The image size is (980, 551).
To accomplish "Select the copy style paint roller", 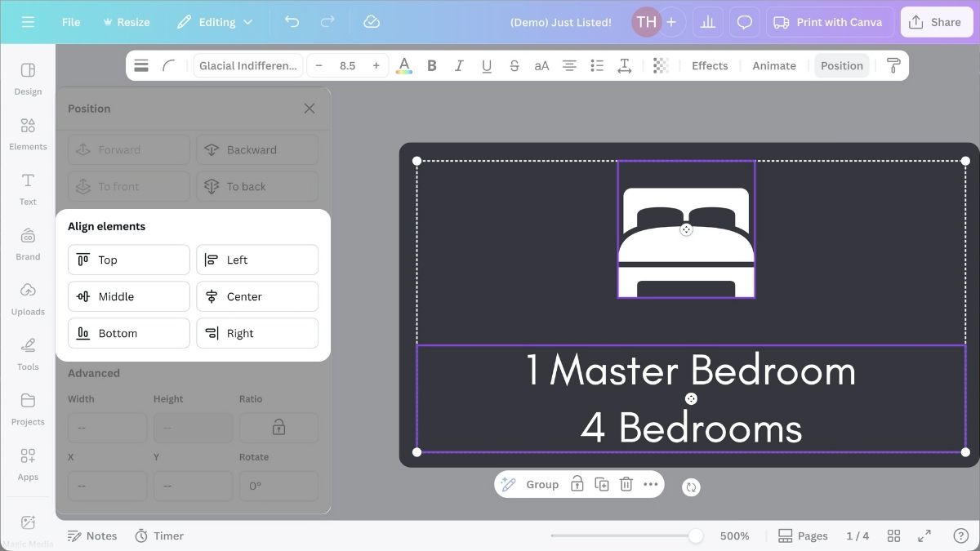I will [893, 65].
